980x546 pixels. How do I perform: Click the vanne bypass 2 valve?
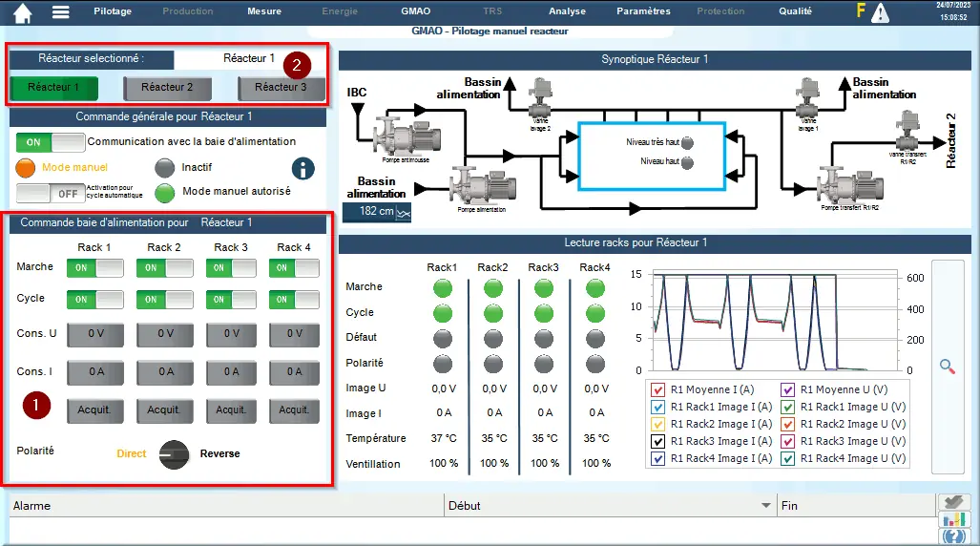[540, 98]
